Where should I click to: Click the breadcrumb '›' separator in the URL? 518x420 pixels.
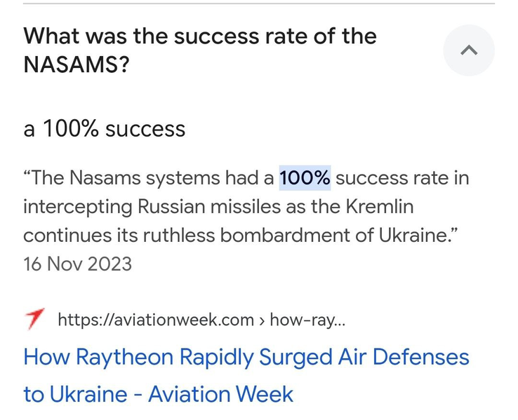click(x=262, y=320)
